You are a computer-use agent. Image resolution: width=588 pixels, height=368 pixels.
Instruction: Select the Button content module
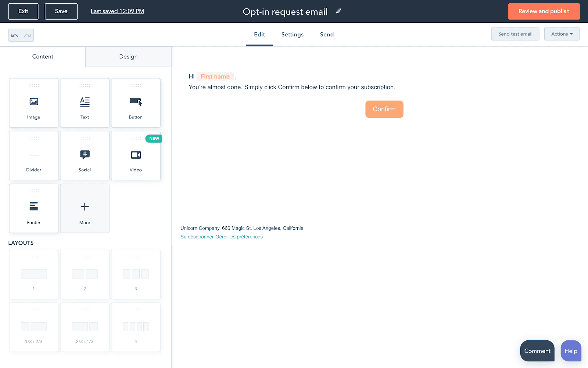point(136,103)
